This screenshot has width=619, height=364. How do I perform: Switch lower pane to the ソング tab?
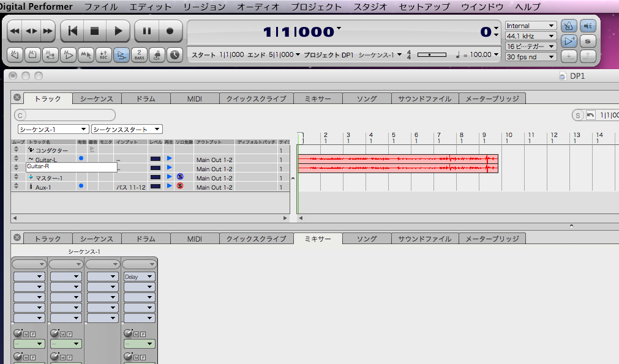click(367, 239)
